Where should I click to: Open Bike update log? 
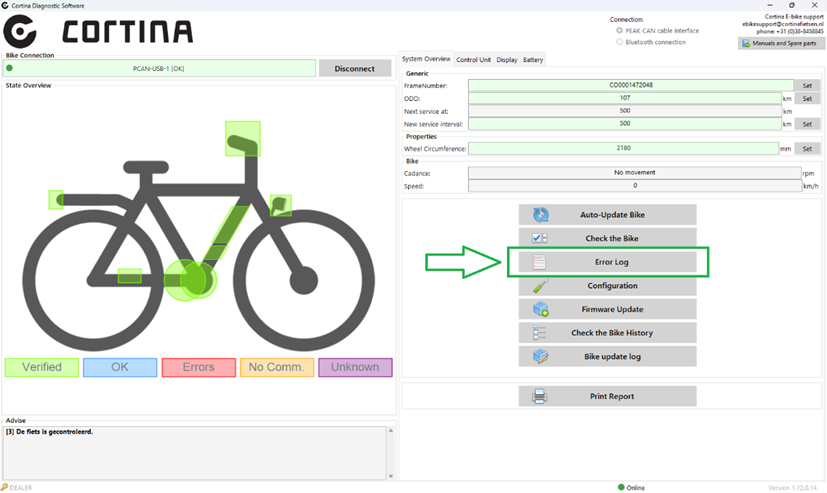608,356
